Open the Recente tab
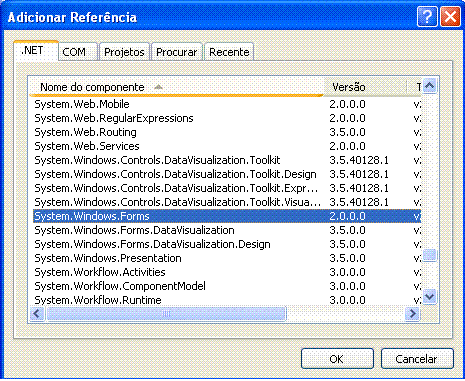This screenshot has width=465, height=381. tap(229, 52)
